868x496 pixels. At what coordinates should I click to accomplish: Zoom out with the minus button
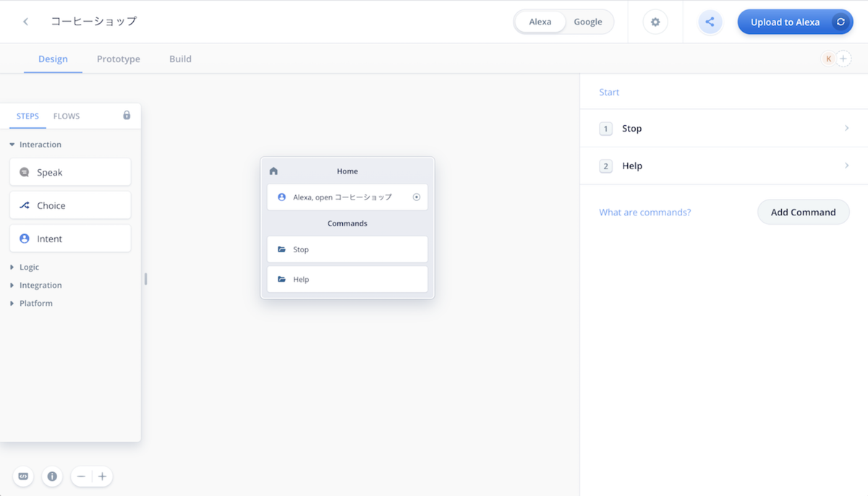click(x=81, y=476)
